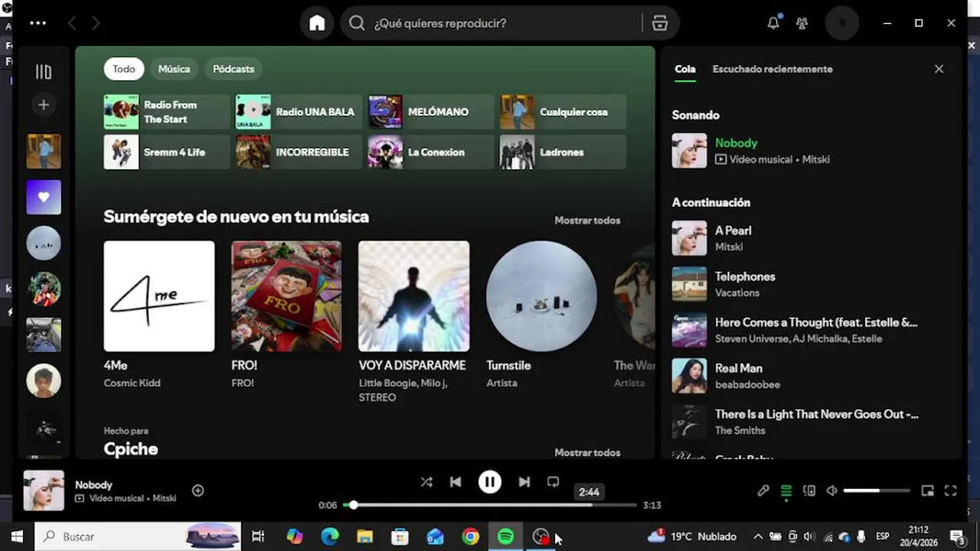Mute the volume speaker icon

832,491
